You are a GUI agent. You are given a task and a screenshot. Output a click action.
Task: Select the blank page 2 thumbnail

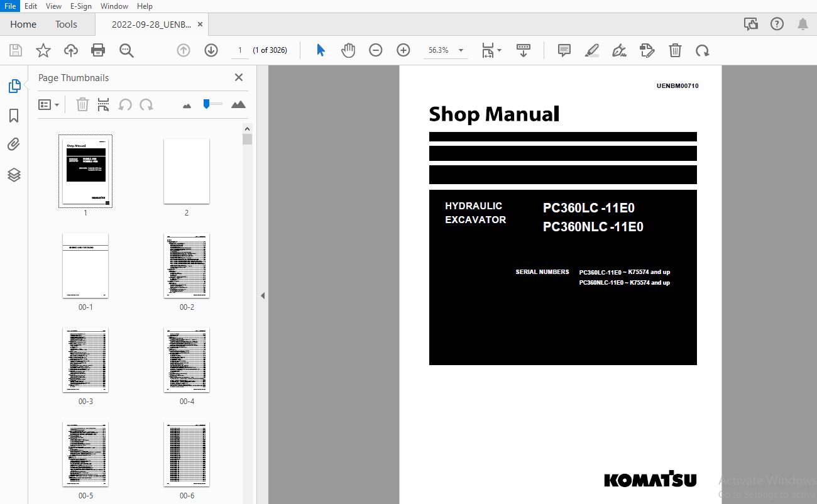pos(187,171)
